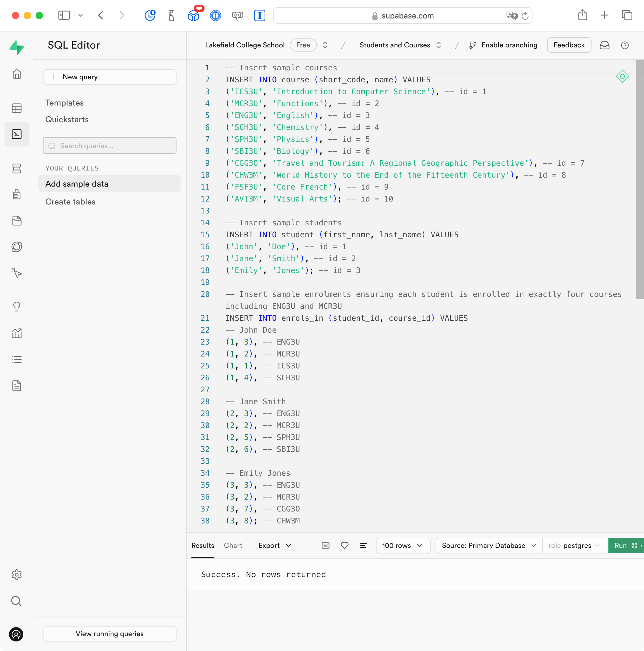Open the Authentication lock icon
Viewport: 644px width, 651px height.
point(16,194)
